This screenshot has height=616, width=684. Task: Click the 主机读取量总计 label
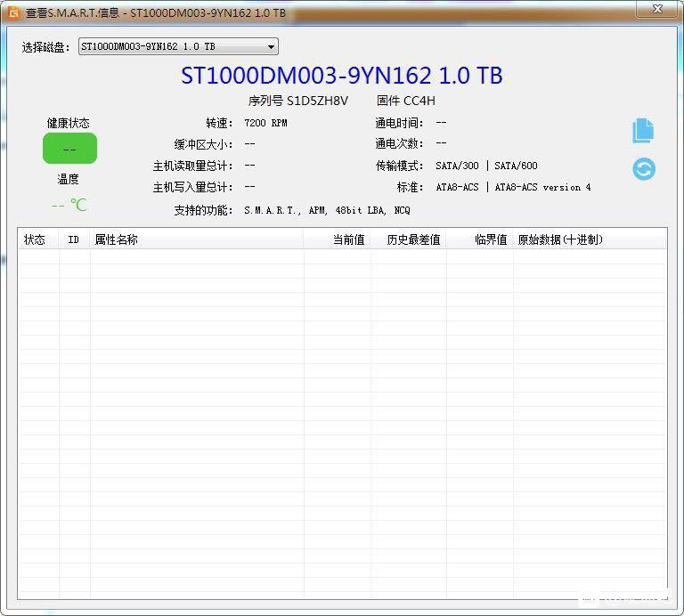(192, 166)
